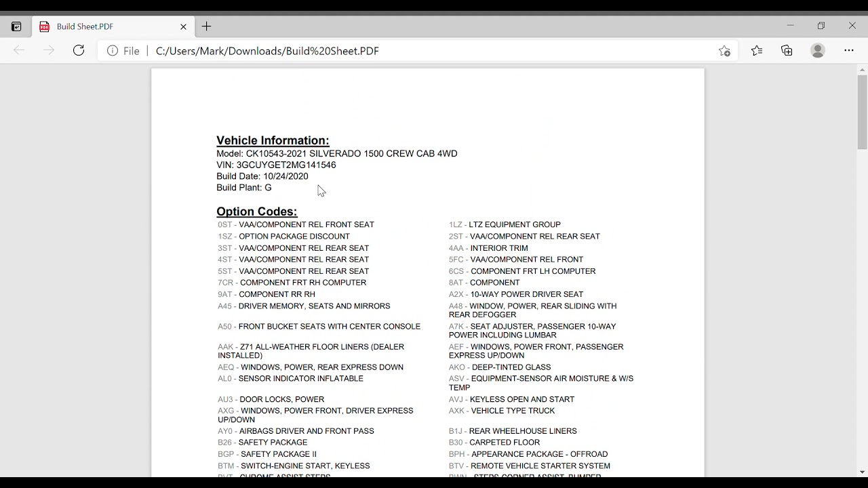This screenshot has width=868, height=488.
Task: Click AEQ WINDOWS, POWER, REAR EXPRESS DOWN
Action: [x=311, y=367]
